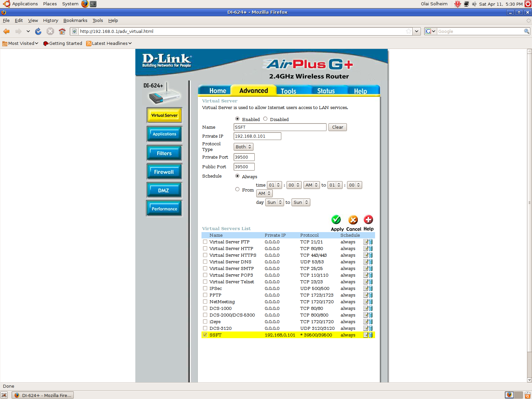
Task: Edit the Virtual Server FTP entry
Action: 365,242
